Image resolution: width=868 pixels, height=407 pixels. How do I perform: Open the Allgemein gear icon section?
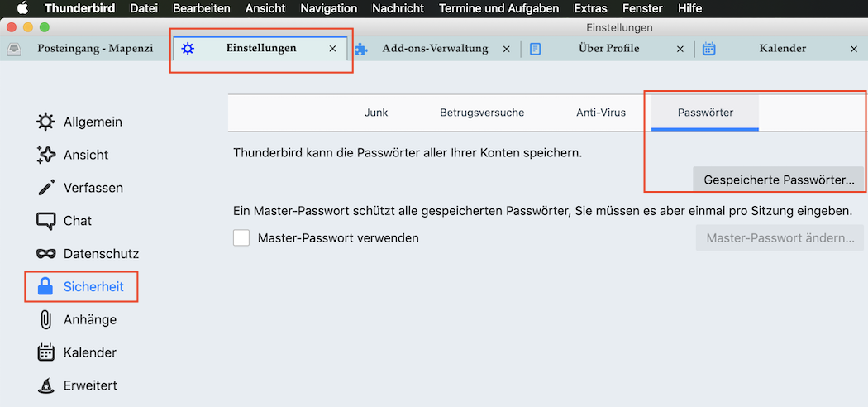pyautogui.click(x=45, y=122)
